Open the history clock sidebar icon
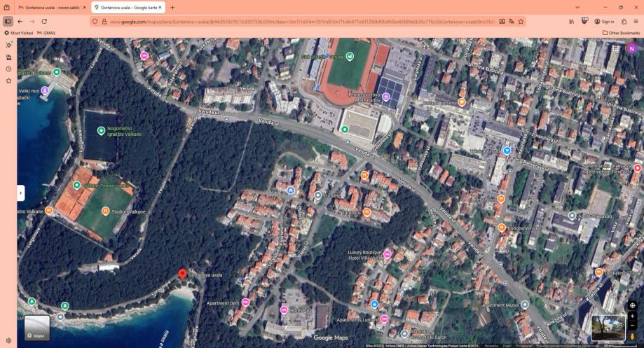 coord(8,69)
